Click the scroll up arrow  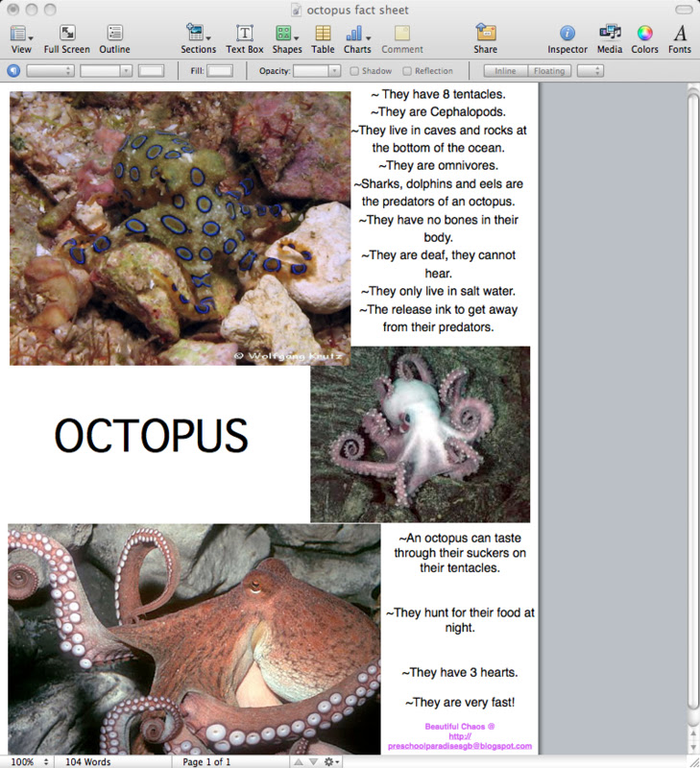tap(693, 733)
